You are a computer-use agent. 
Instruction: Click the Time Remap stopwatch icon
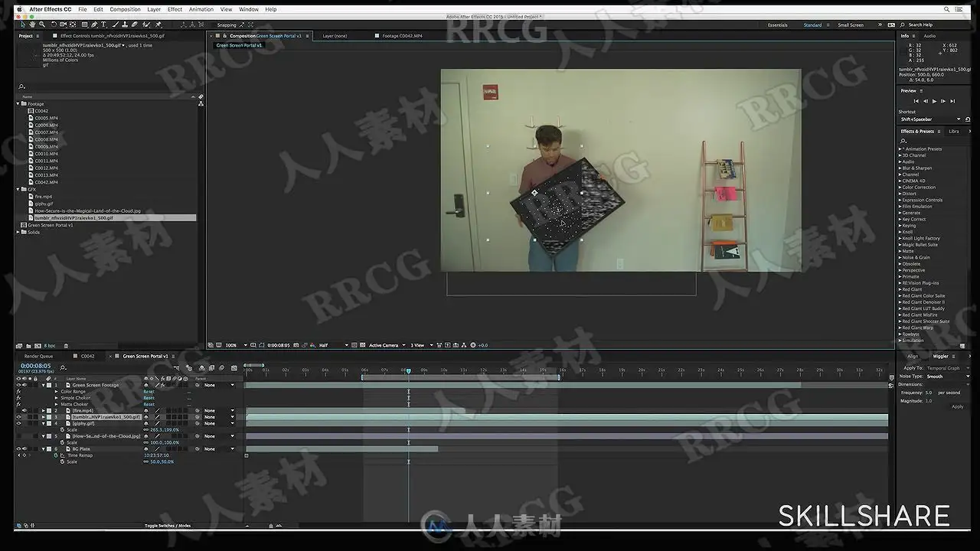click(55, 455)
